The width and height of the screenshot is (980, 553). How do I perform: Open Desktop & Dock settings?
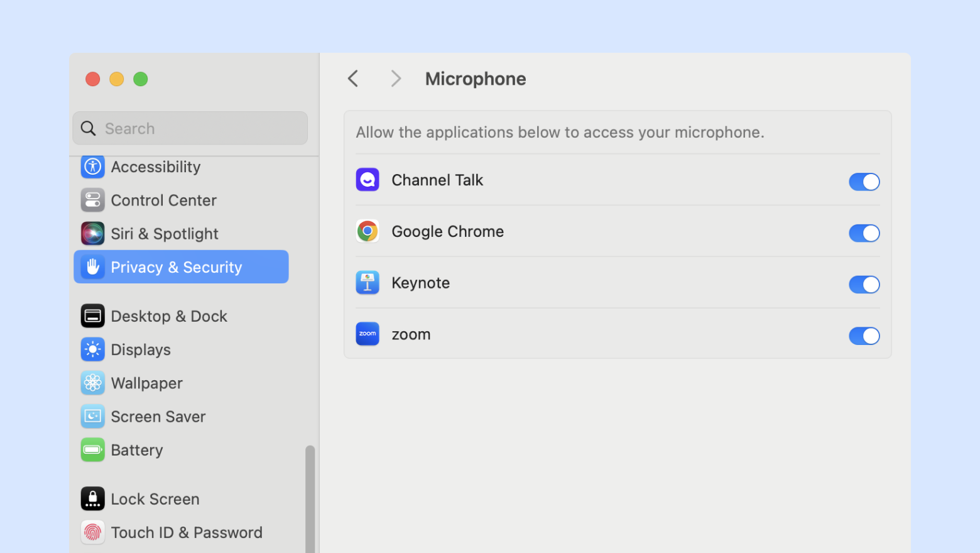click(x=168, y=316)
